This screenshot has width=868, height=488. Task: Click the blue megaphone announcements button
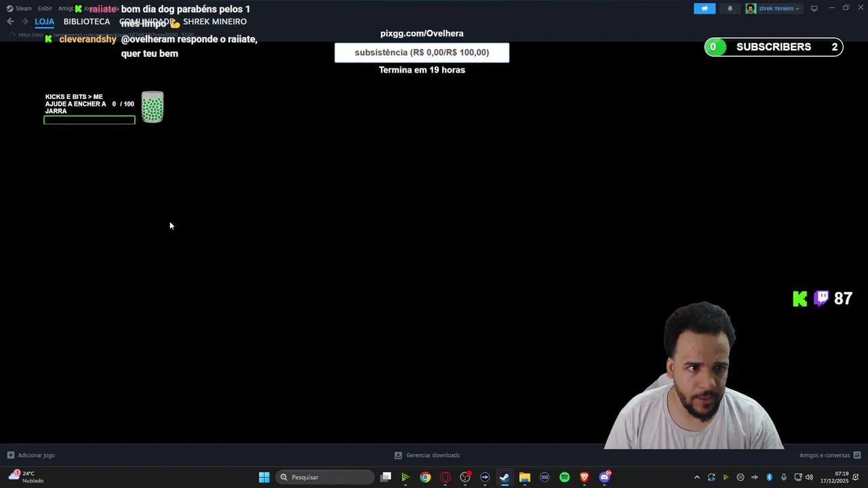point(705,9)
